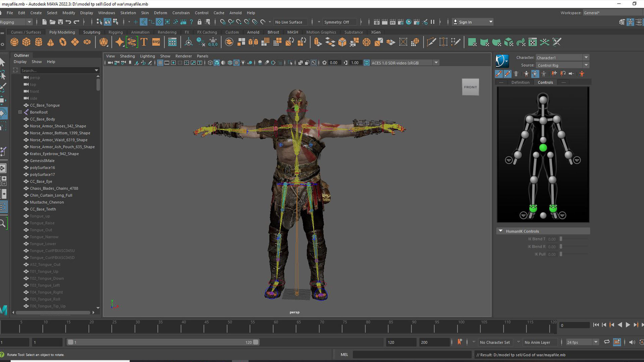
Task: Switch to the Sculpting shelf tab
Action: 92,32
